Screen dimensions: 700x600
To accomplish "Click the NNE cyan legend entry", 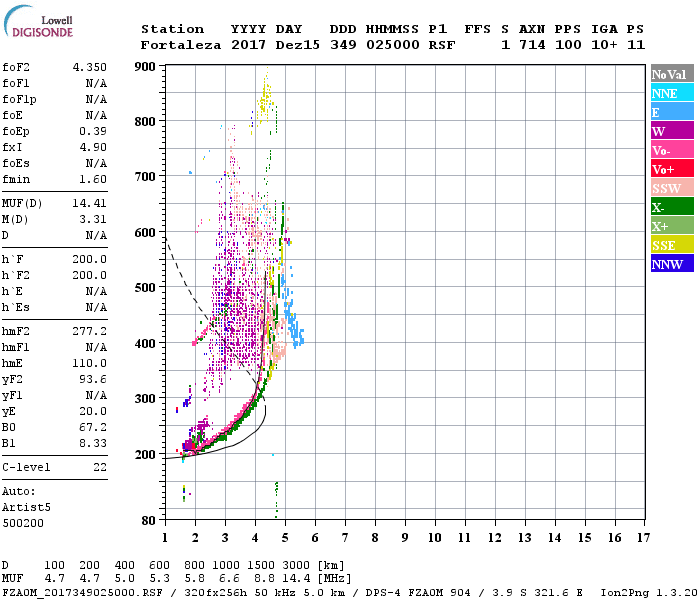I will [671, 93].
